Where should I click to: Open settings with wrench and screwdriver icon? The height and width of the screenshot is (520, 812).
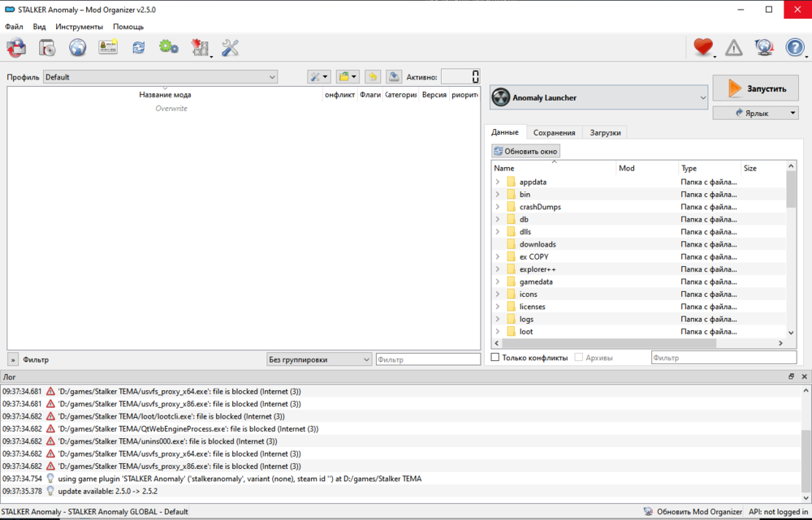[230, 48]
